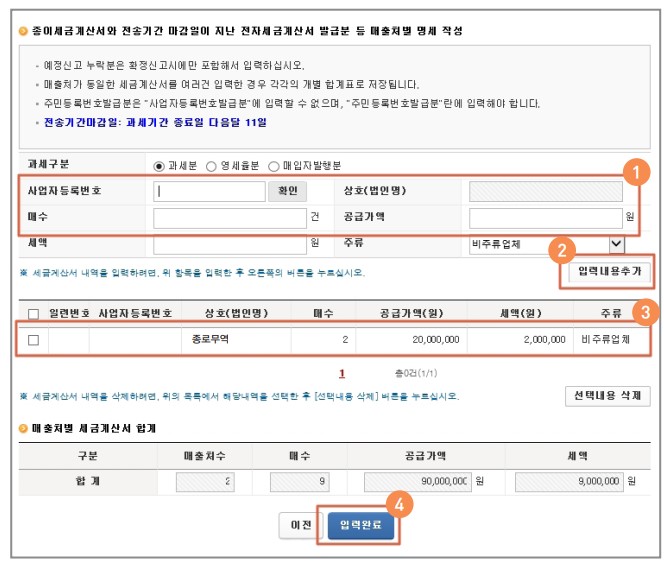The height and width of the screenshot is (567, 664).
Task: Click the 합계 공급가액 90,000,000 field
Action: (x=418, y=482)
